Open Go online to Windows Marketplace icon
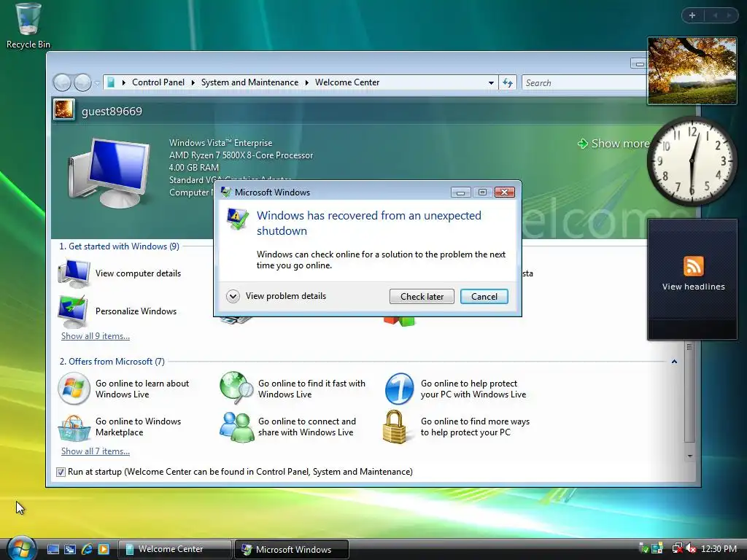The image size is (747, 560). click(74, 427)
